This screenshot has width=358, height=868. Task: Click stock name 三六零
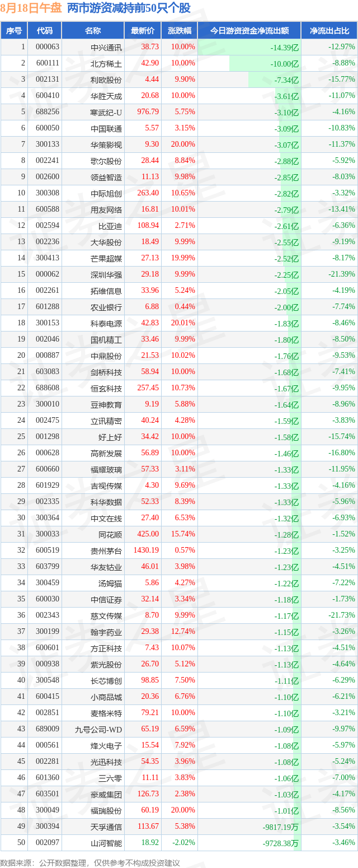pyautogui.click(x=110, y=778)
